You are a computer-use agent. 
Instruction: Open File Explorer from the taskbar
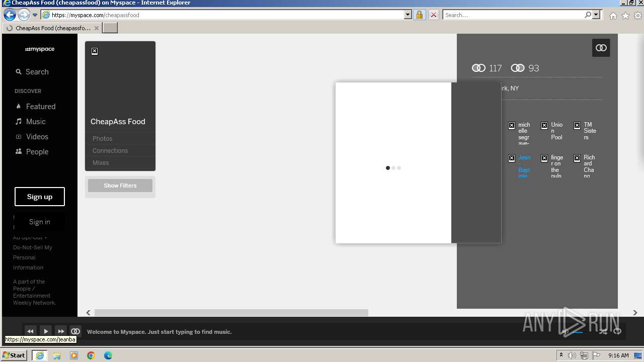click(57, 355)
